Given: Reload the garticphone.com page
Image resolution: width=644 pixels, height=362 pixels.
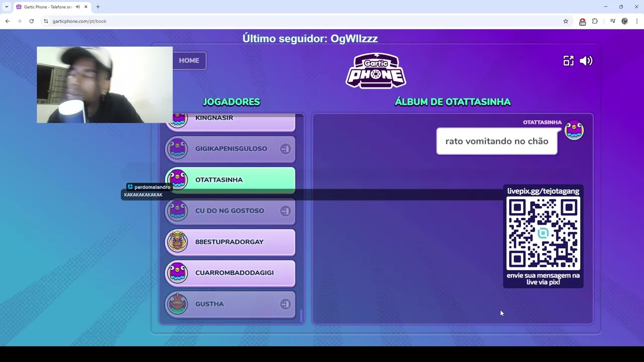Looking at the screenshot, I should tap(31, 21).
